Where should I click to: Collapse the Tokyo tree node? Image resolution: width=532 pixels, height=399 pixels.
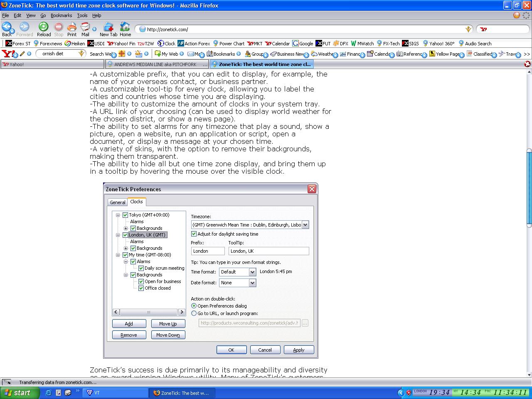118,215
